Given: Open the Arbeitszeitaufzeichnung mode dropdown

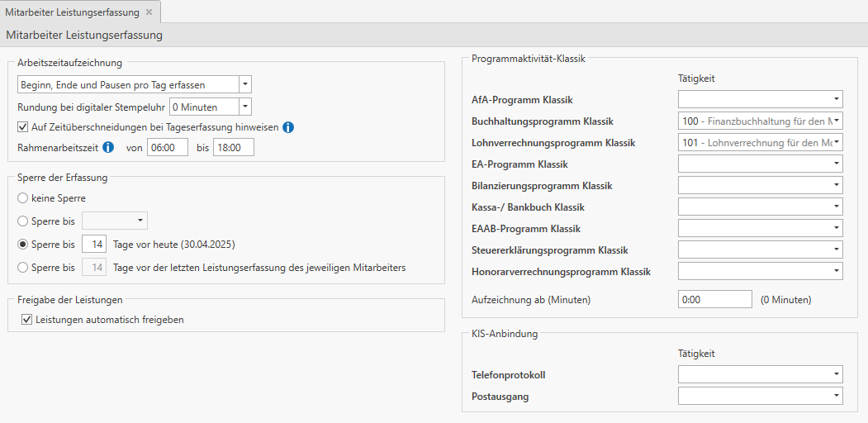Looking at the screenshot, I should pos(244,84).
